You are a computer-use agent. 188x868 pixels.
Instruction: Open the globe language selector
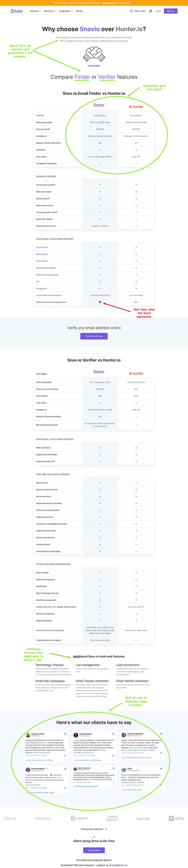(150, 11)
